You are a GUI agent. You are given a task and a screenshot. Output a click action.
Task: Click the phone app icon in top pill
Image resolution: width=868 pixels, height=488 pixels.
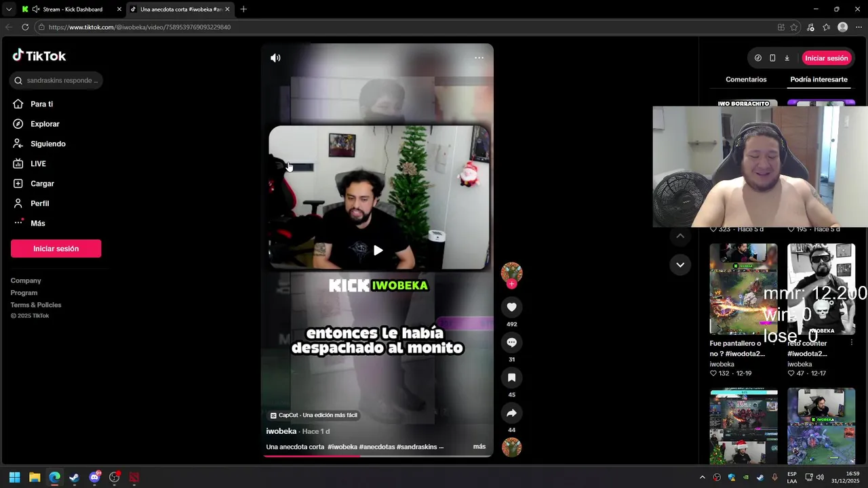(772, 58)
